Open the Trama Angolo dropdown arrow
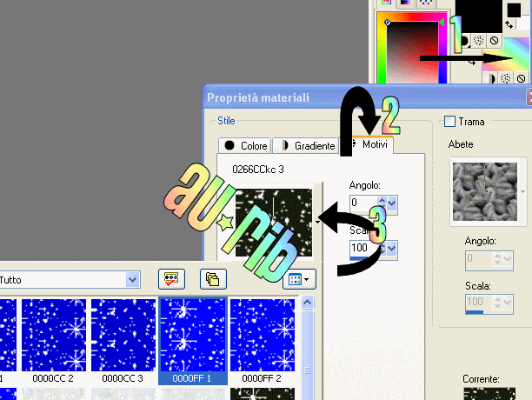Screen dimensions: 532x400 pos(508,260)
